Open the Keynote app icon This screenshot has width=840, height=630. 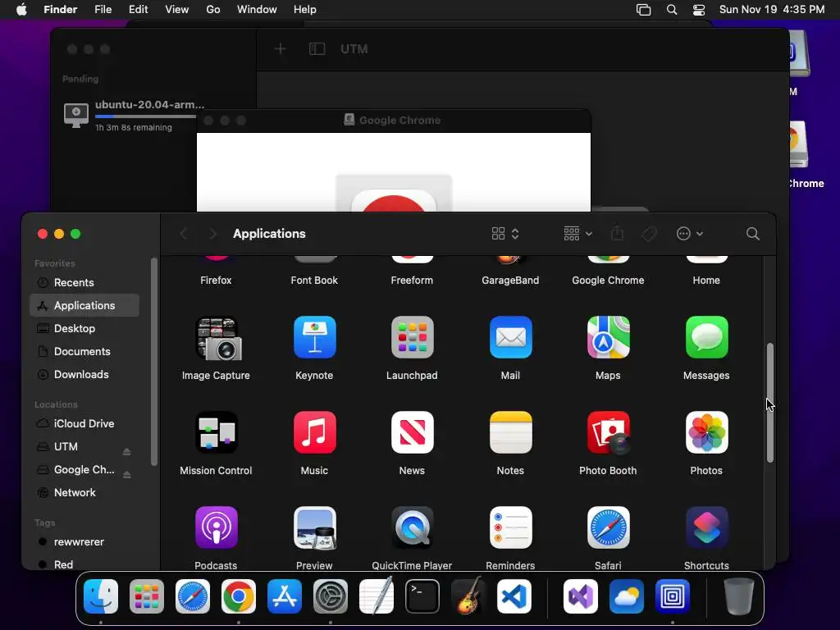(314, 337)
